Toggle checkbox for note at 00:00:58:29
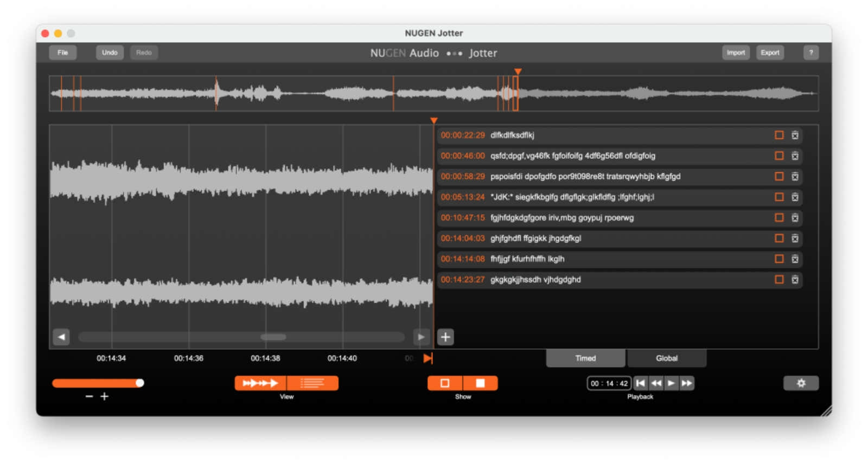Viewport: 868px width, 464px height. (779, 176)
